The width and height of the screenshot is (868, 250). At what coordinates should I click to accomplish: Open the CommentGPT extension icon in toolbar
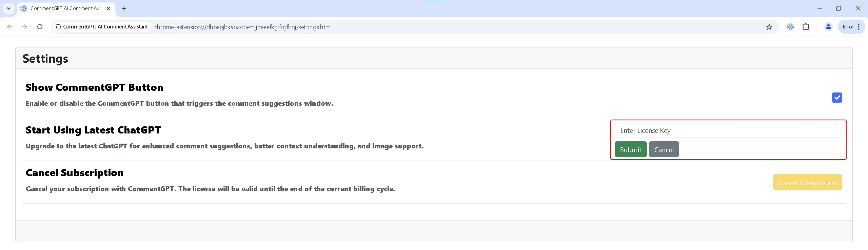790,27
